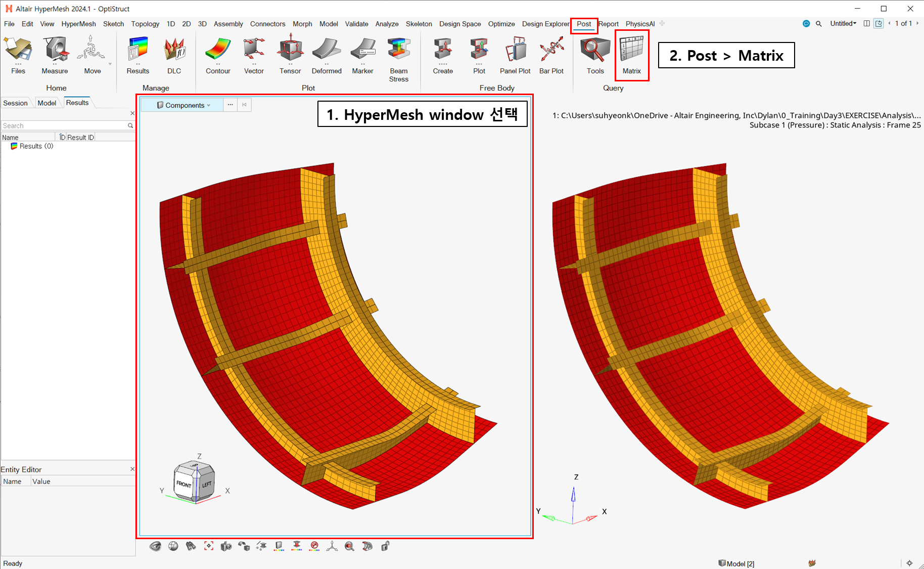Add a new ribbon tab with plus icon
924x569 pixels.
(662, 23)
